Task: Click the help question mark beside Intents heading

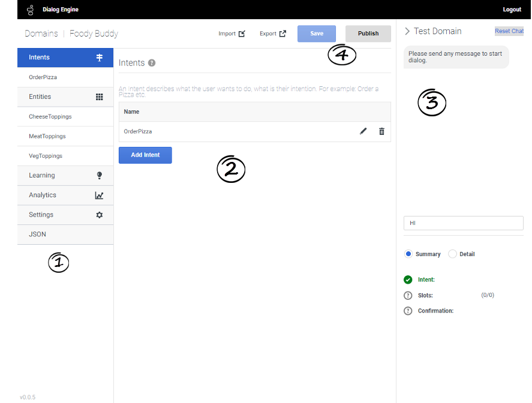Action: click(152, 63)
